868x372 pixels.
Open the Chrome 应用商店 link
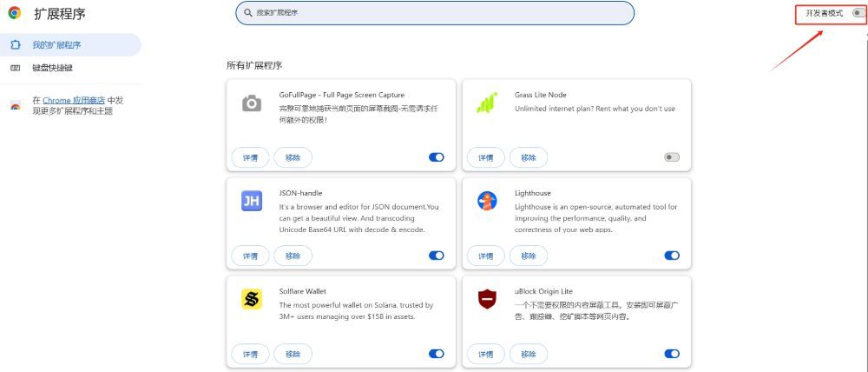pyautogui.click(x=74, y=100)
